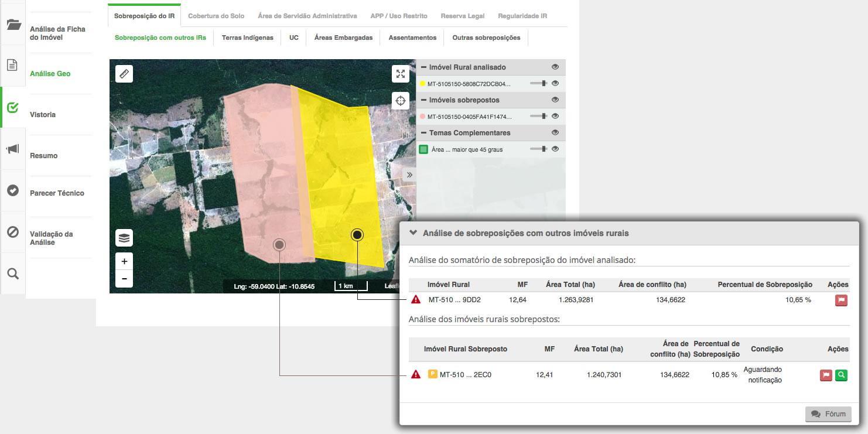Collapse Análise de sobreposições com outros imóveis rurais
Image resolution: width=868 pixels, height=434 pixels.
coord(412,233)
